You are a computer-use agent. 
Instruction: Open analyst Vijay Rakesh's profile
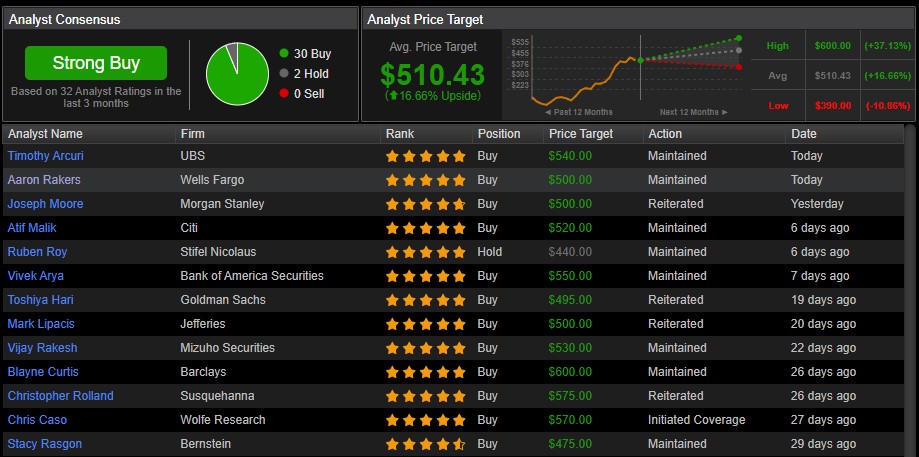(x=42, y=348)
